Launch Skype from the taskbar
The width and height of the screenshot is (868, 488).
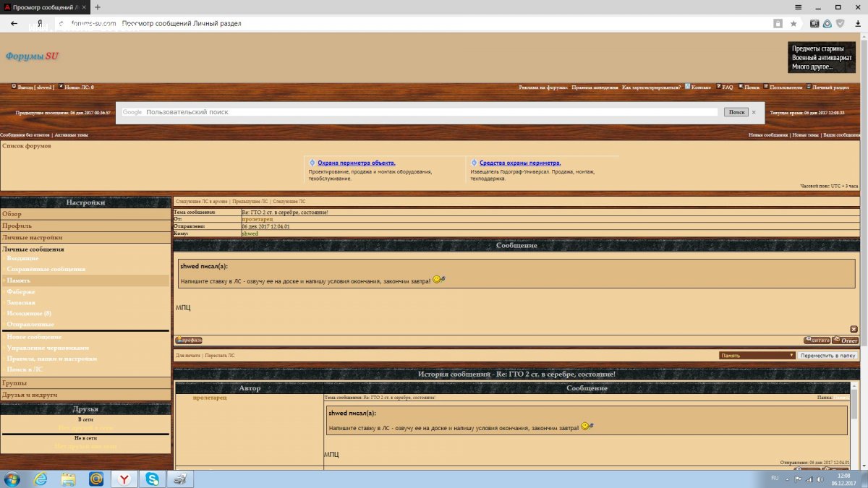(153, 479)
